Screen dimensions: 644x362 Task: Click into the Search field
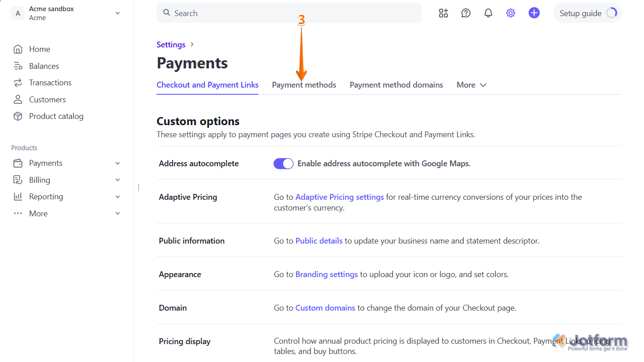[x=288, y=13]
